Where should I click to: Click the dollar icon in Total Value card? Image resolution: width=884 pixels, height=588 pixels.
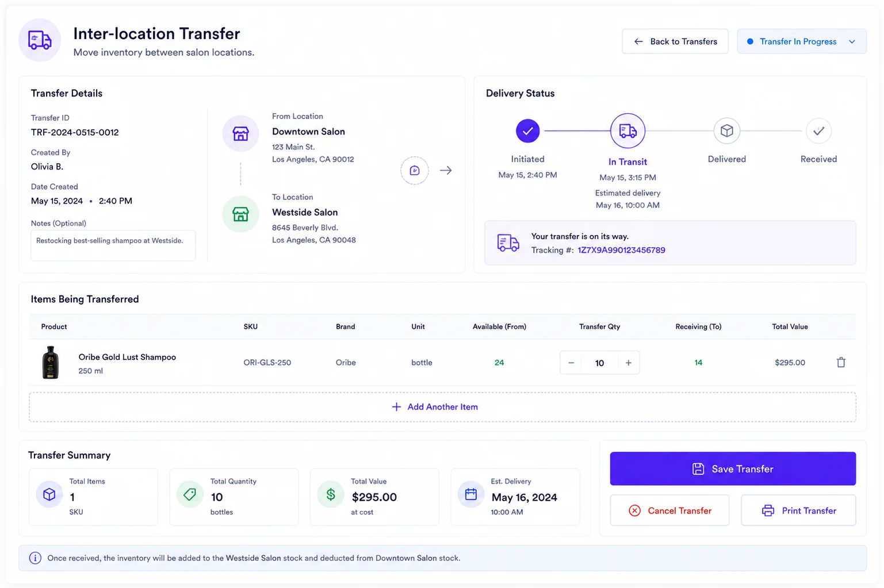(331, 494)
